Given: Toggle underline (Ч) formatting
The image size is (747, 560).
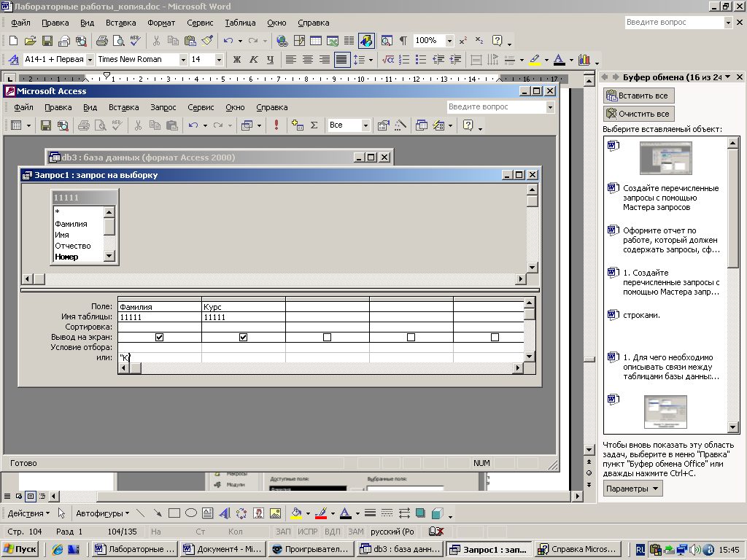Looking at the screenshot, I should pyautogui.click(x=270, y=60).
